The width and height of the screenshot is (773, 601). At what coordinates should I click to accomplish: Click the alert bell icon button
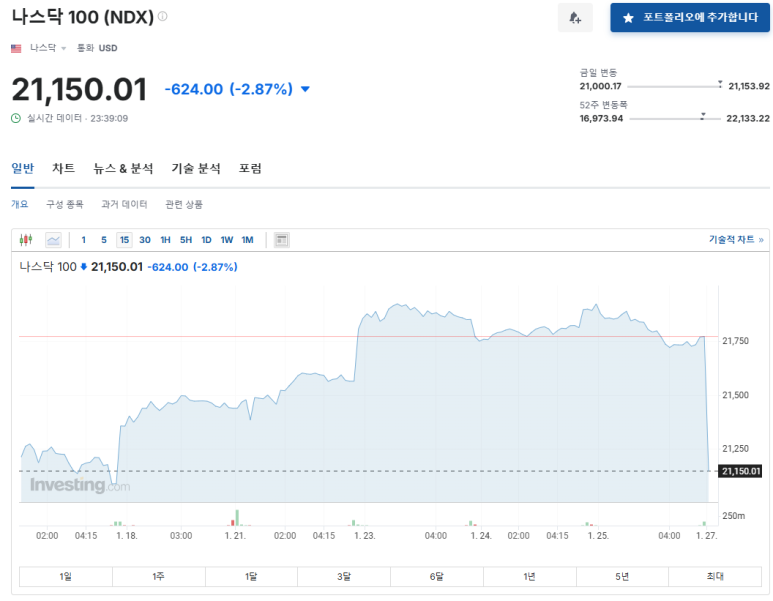pyautogui.click(x=575, y=18)
